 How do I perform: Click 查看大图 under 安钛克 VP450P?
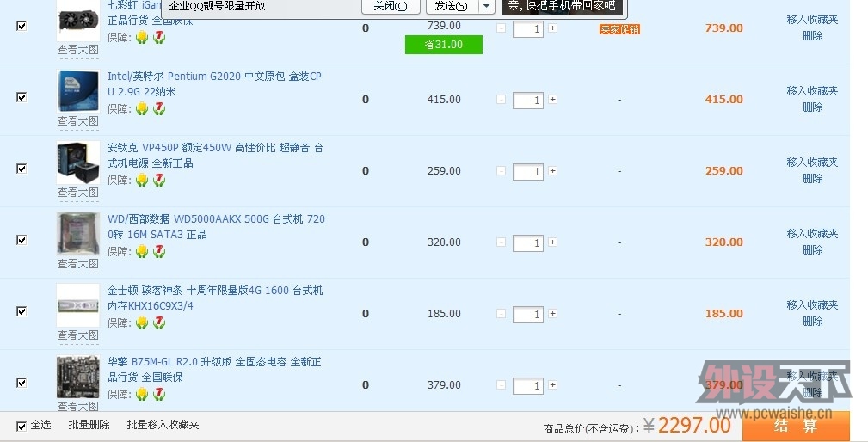click(78, 193)
